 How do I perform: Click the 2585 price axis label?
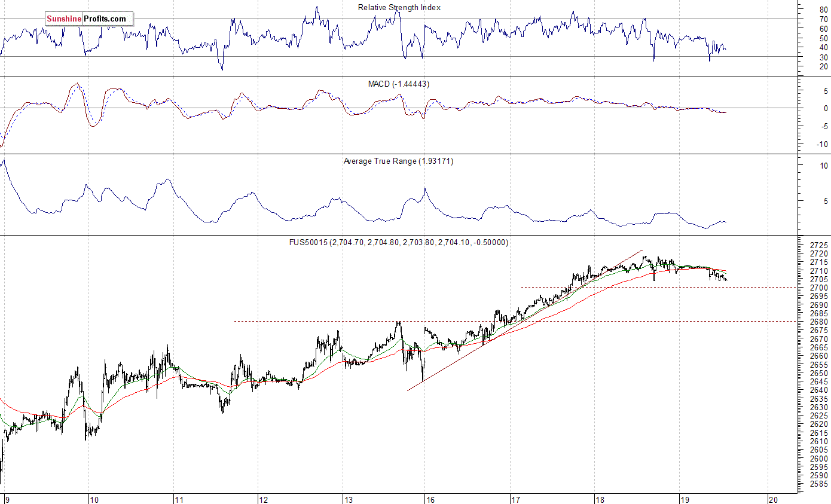819,484
